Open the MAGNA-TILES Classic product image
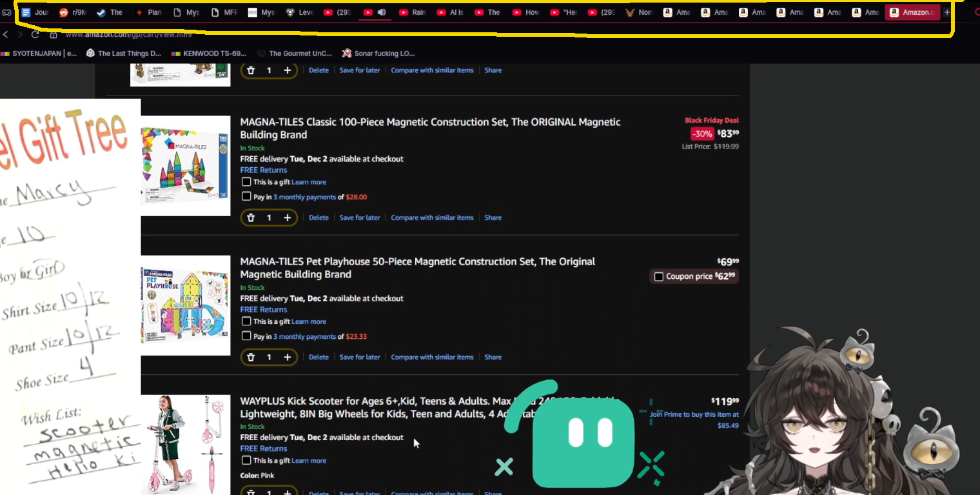980x495 pixels. point(186,166)
